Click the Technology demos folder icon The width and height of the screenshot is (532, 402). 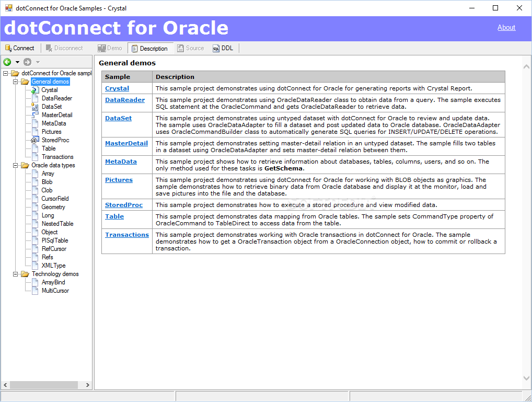[25, 273]
